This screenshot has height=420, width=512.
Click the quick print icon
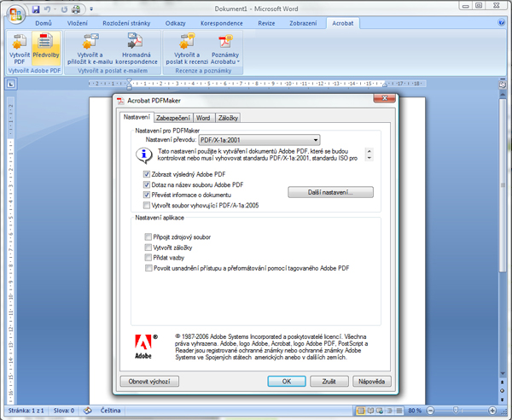tap(76, 9)
